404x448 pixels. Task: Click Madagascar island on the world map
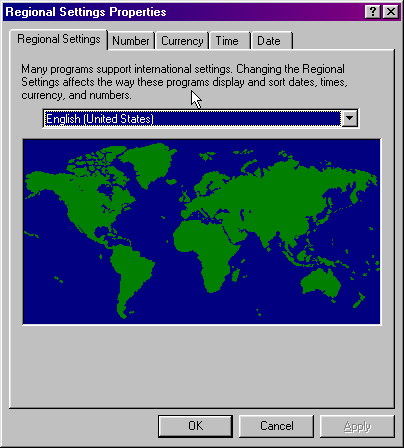pos(236,275)
